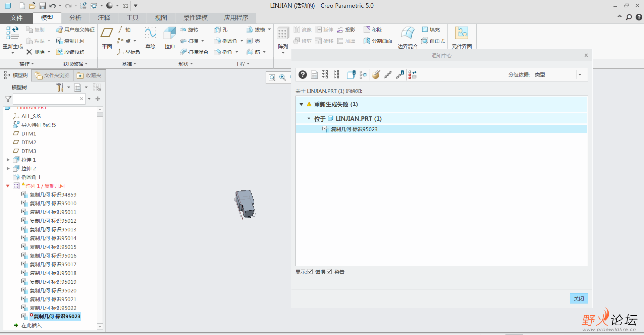Select the Project (投影) tool
Viewport: 644px width, 335px height.
pyautogui.click(x=346, y=30)
